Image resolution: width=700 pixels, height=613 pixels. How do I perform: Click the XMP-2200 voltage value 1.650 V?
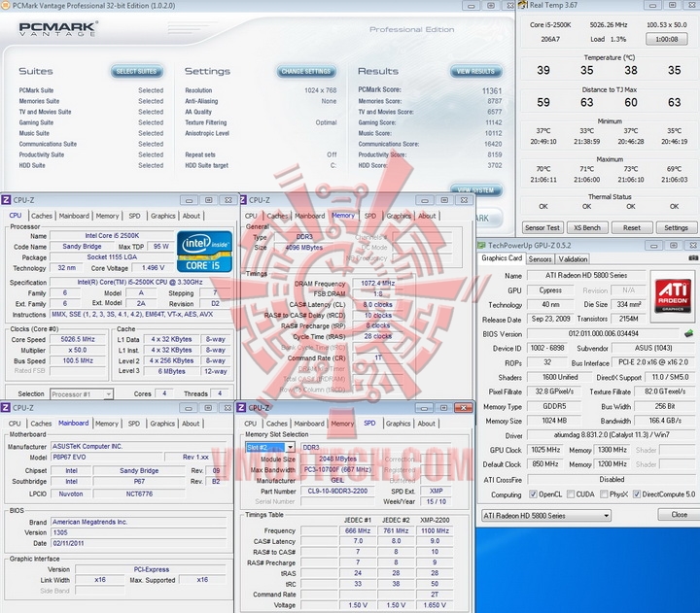coord(435,605)
